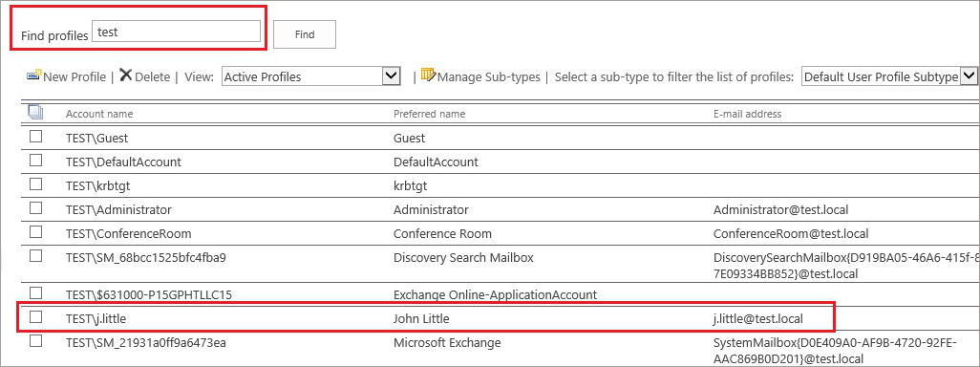This screenshot has width=980, height=367.
Task: Select the TEST\Administrator account name
Action: point(118,210)
